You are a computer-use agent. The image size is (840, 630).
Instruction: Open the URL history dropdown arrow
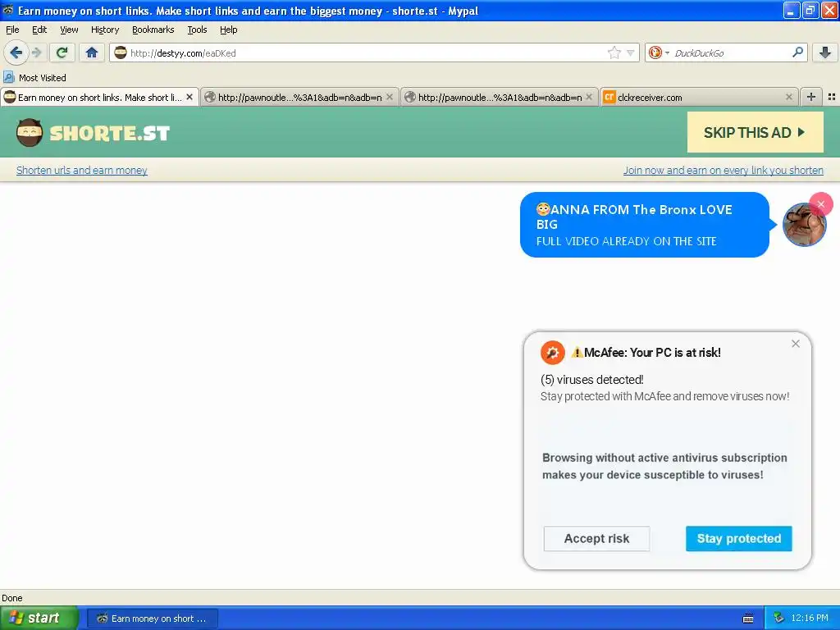[631, 53]
